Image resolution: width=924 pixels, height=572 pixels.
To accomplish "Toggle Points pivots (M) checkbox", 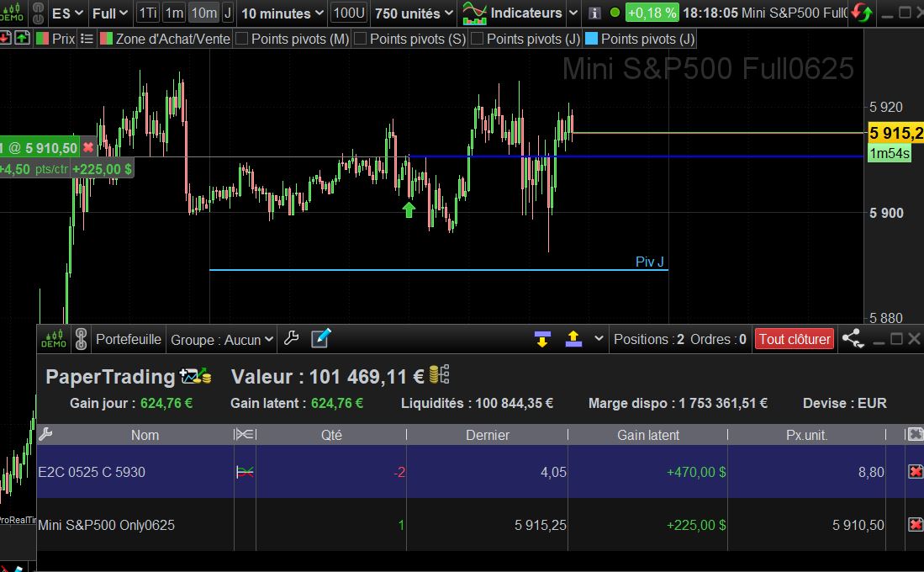I will coord(241,39).
